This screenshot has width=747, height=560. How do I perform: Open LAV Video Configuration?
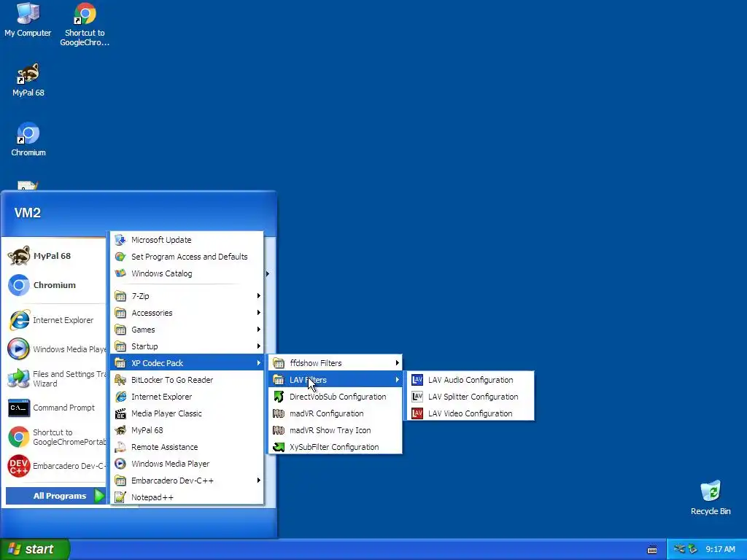471,413
